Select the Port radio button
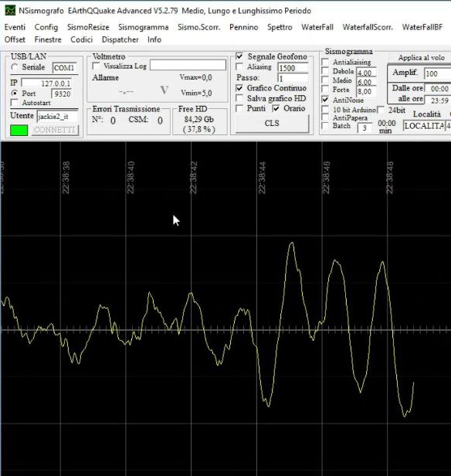 pos(14,93)
